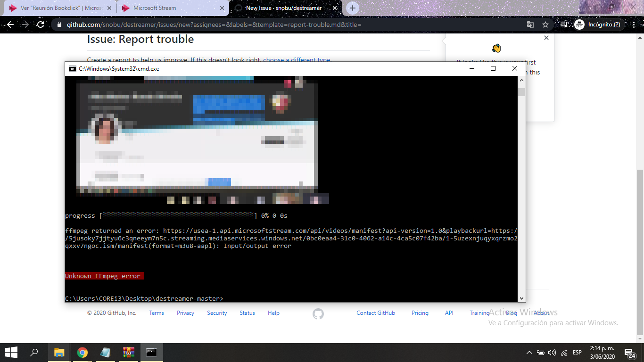
Task: Open the Contact GitHub footer link
Action: pos(376,313)
